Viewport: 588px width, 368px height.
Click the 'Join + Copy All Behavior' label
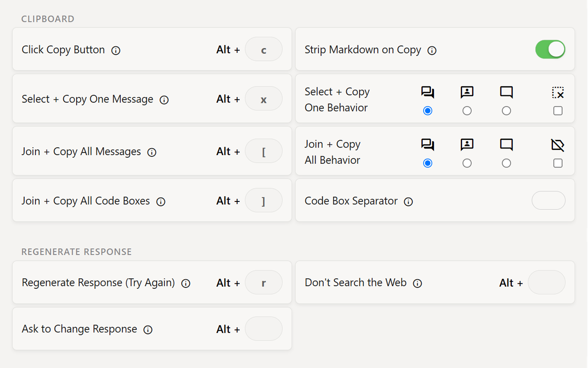(333, 152)
